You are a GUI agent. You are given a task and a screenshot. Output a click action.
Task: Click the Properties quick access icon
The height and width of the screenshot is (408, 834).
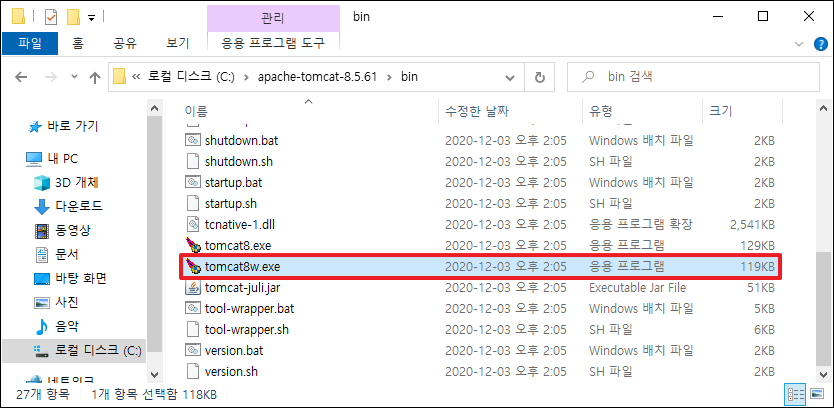pyautogui.click(x=51, y=16)
